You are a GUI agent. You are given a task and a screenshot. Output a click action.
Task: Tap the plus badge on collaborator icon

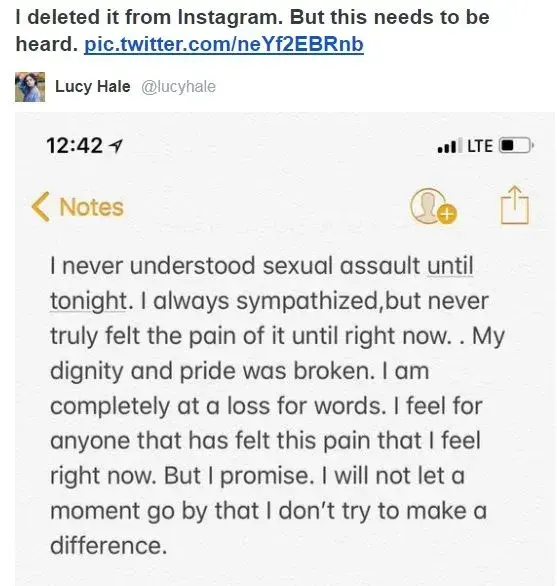click(447, 215)
